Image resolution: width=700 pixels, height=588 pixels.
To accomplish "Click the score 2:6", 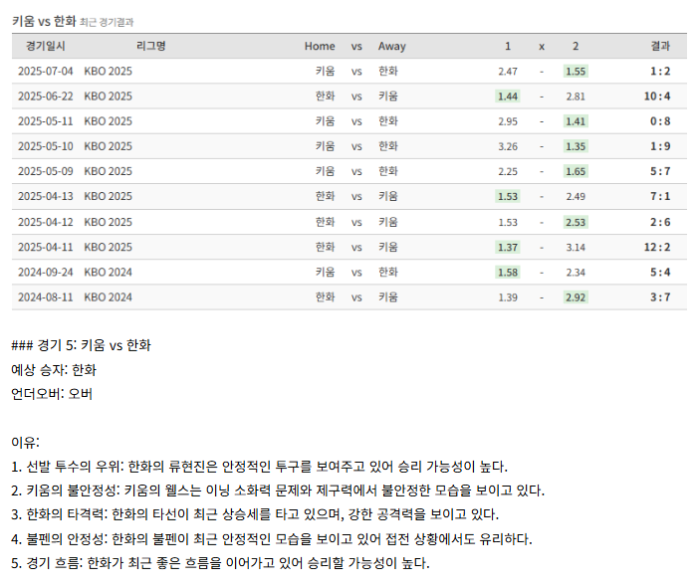I will (x=660, y=222).
